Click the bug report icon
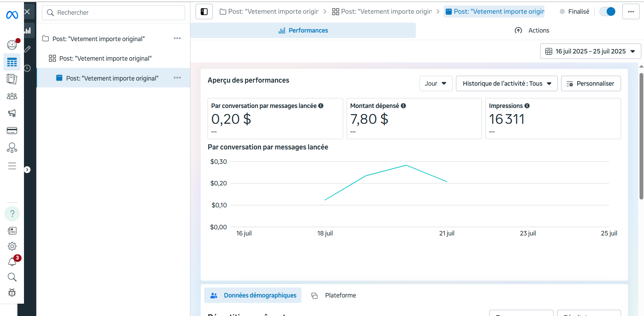 [x=12, y=292]
